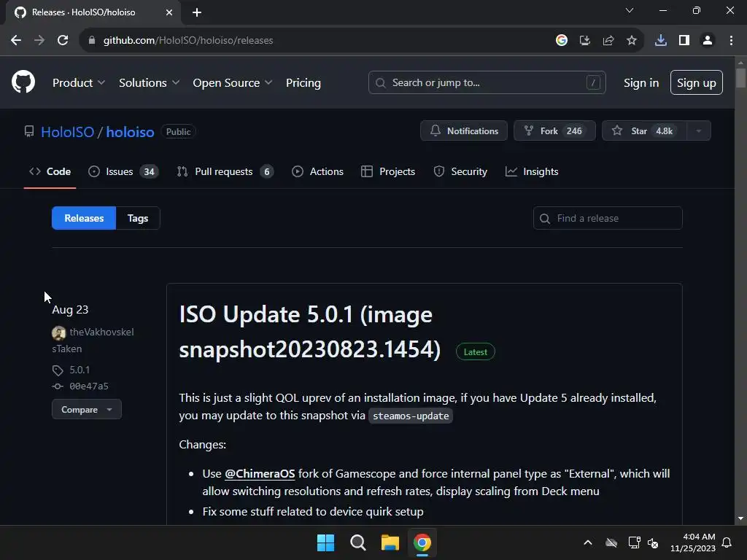747x560 pixels.
Task: Switch to the Insights tab
Action: (x=532, y=171)
